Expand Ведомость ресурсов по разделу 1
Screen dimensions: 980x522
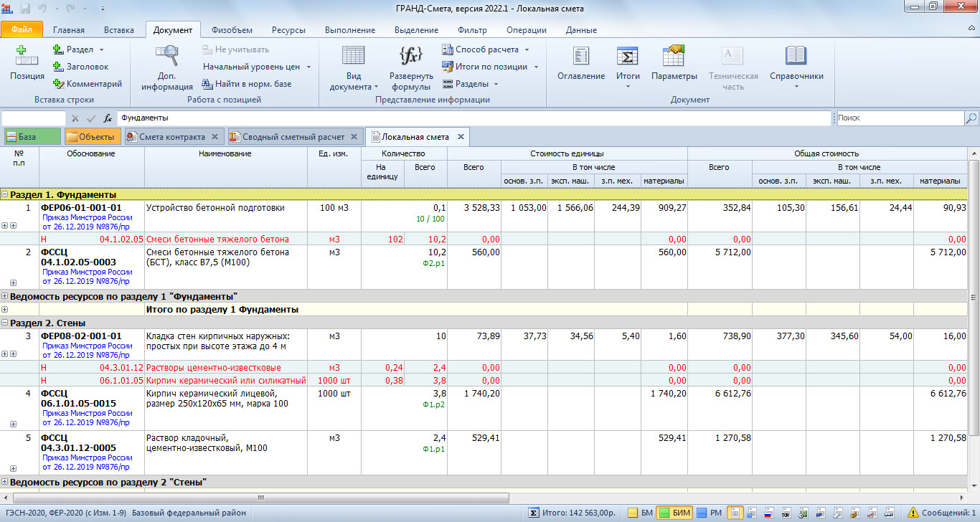[5, 296]
